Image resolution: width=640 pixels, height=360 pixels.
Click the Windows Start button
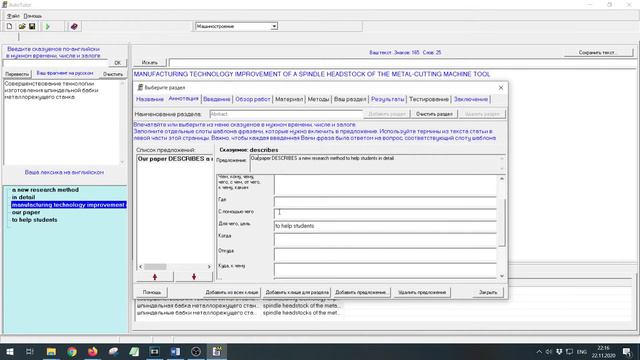click(x=9, y=351)
